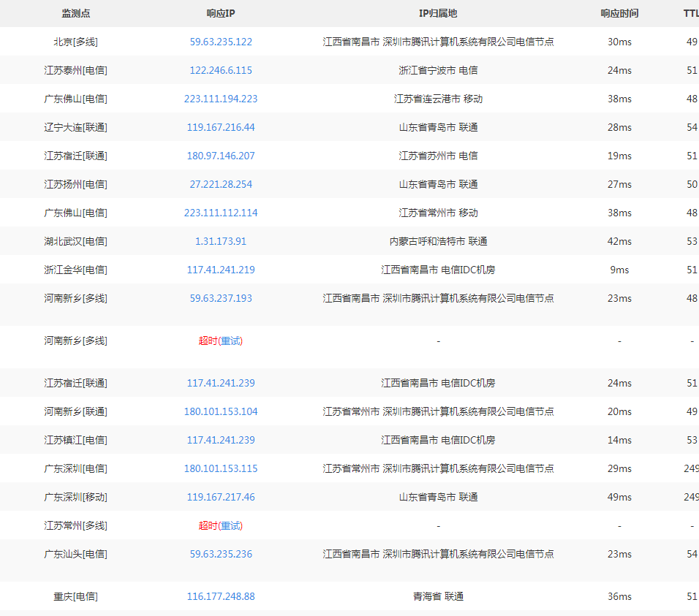
Task: Click location text 江苏省苏州市 电信
Action: click(x=438, y=156)
